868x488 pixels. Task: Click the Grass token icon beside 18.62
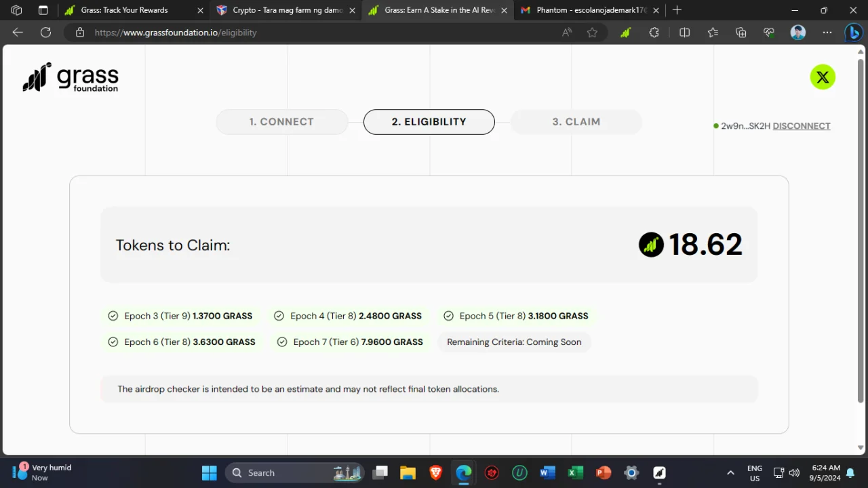[651, 245]
